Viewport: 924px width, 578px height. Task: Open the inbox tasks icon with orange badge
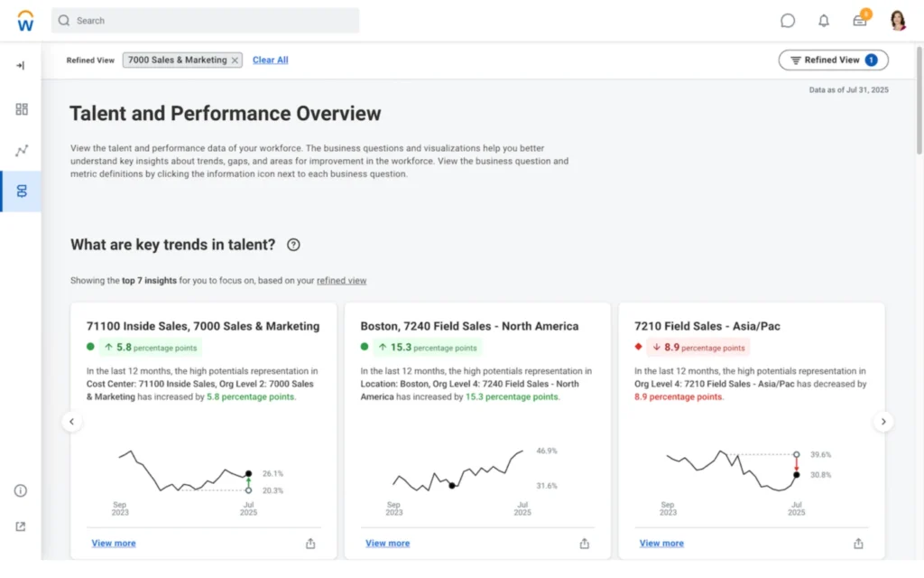tap(859, 20)
